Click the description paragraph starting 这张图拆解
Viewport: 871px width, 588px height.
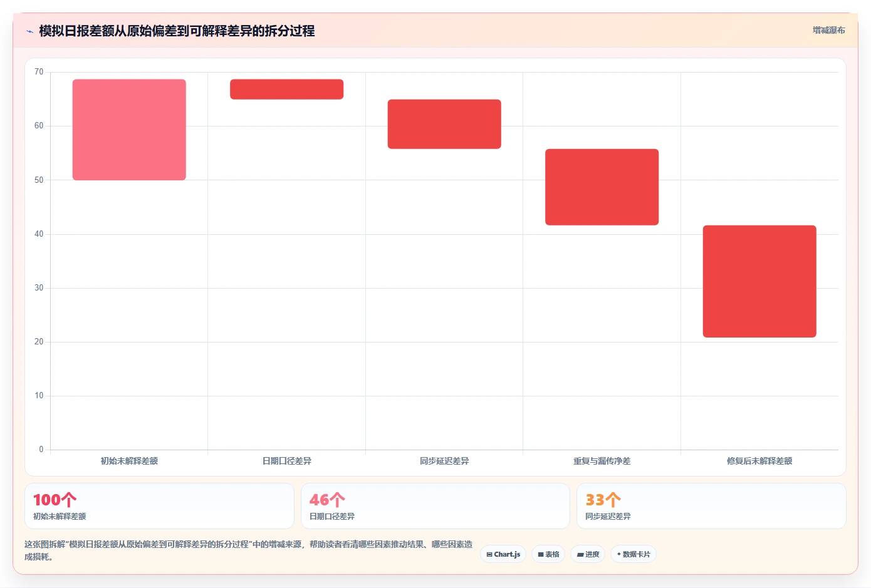click(249, 550)
